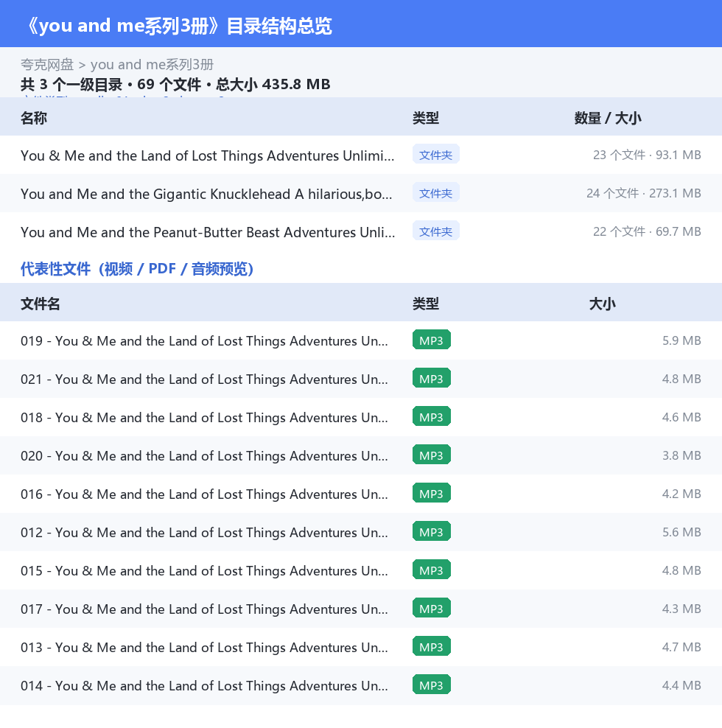Click the '24 个文件 · 273.1 MB' value
The image size is (722, 728).
coord(643,193)
